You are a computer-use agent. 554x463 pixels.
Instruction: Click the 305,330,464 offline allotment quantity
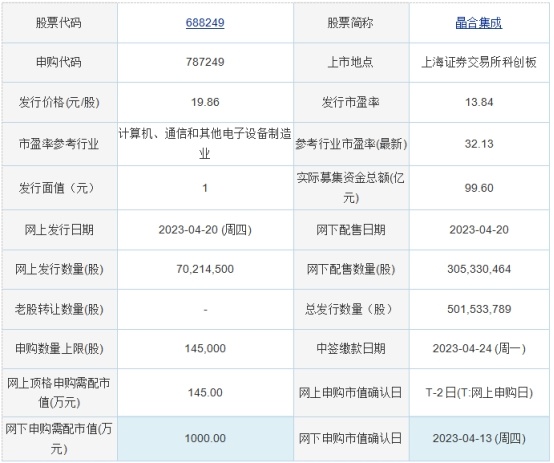(479, 269)
